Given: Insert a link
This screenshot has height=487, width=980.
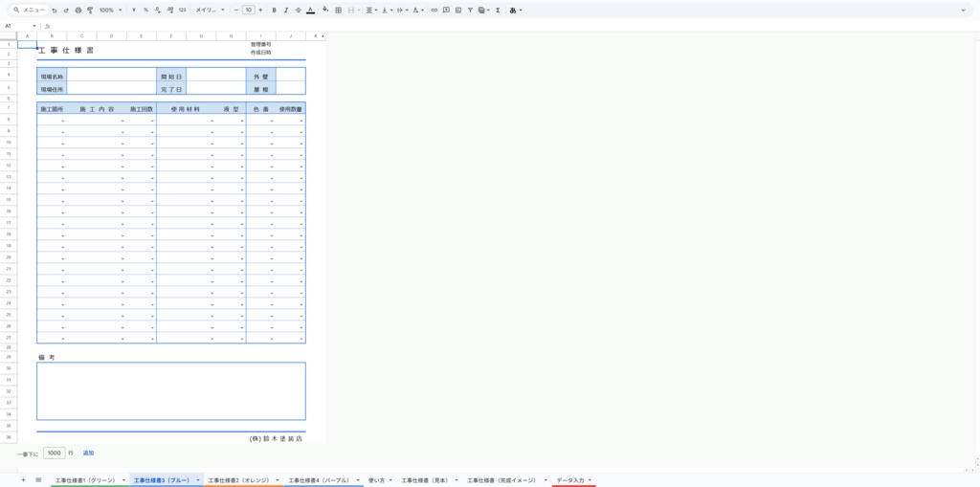Looking at the screenshot, I should 434,10.
